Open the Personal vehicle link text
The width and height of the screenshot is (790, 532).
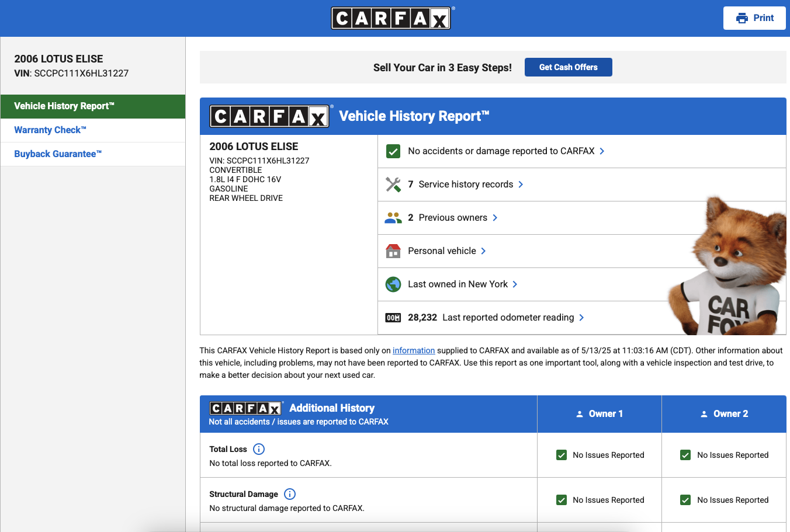(442, 251)
